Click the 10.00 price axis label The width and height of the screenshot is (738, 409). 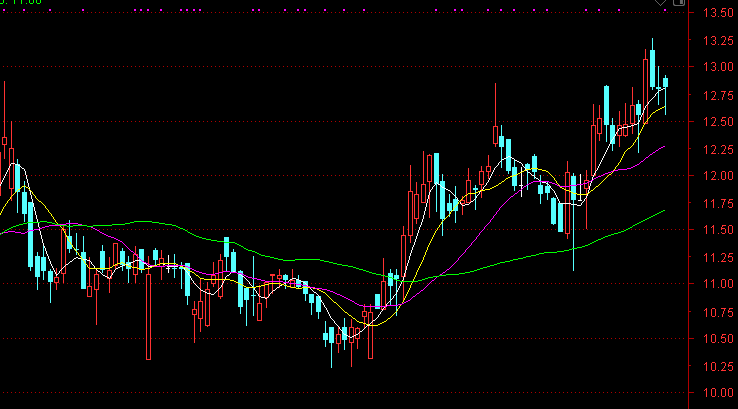(718, 393)
